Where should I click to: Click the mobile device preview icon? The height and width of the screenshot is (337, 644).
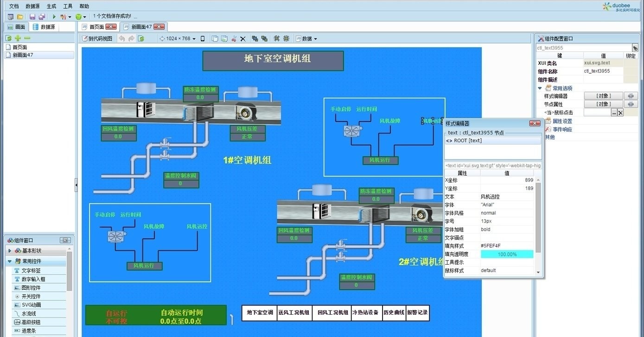(203, 38)
